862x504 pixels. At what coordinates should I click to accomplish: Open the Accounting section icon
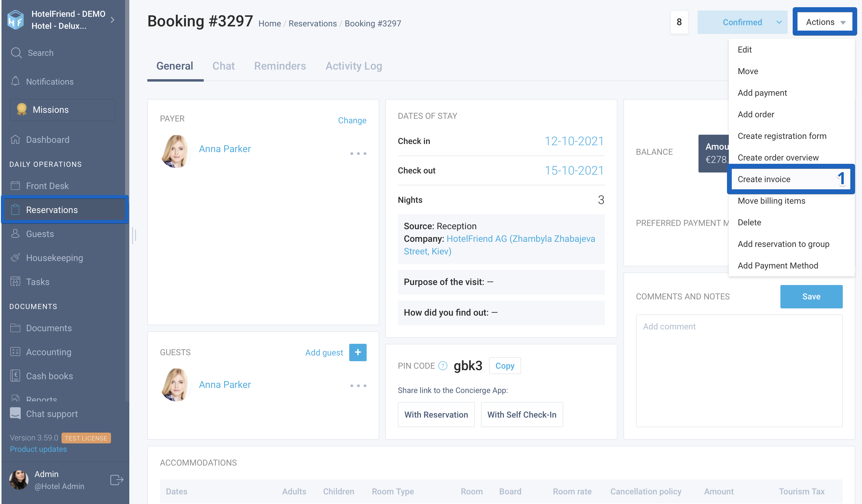[x=15, y=352]
